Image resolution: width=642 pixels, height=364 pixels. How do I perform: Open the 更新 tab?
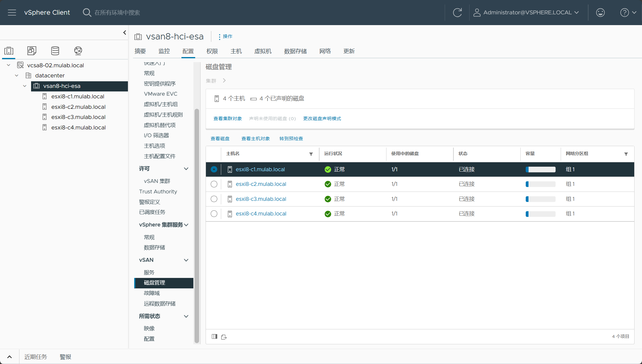click(349, 51)
